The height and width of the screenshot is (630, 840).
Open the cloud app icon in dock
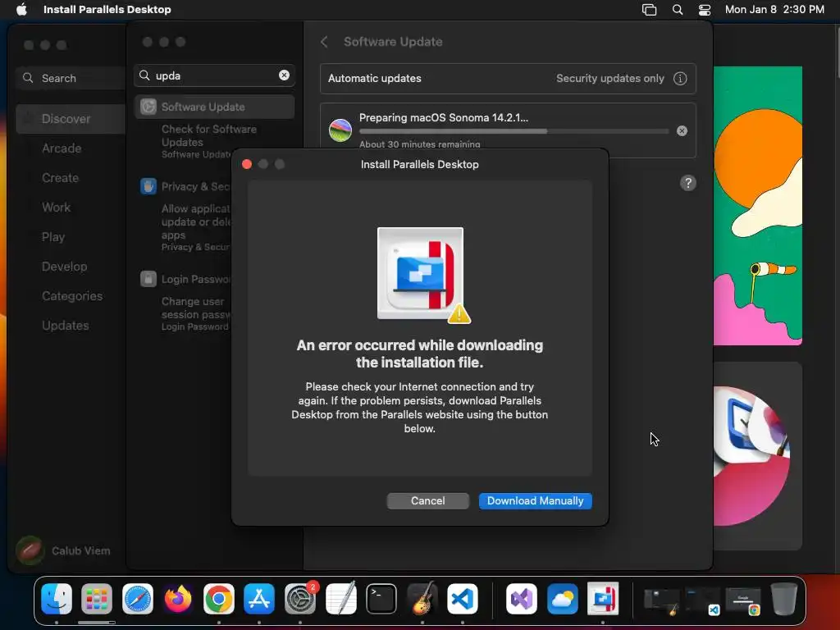562,598
